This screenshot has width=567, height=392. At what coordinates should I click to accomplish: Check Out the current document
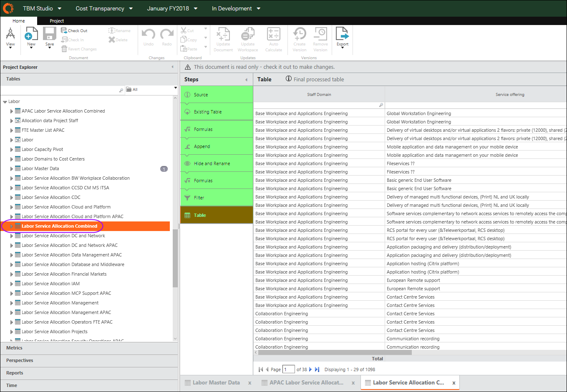coord(74,30)
